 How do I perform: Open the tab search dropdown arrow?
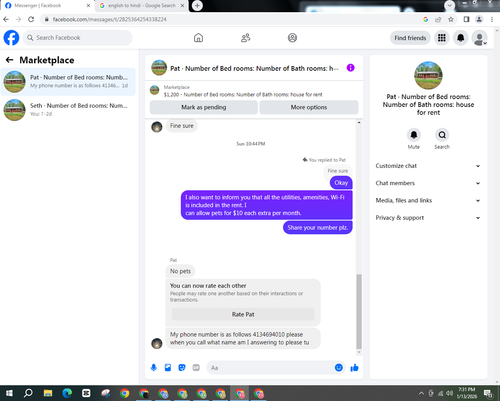click(449, 5)
